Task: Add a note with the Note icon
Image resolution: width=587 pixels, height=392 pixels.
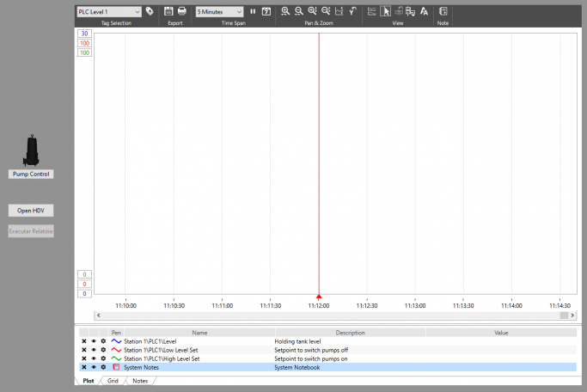Action: [x=443, y=11]
